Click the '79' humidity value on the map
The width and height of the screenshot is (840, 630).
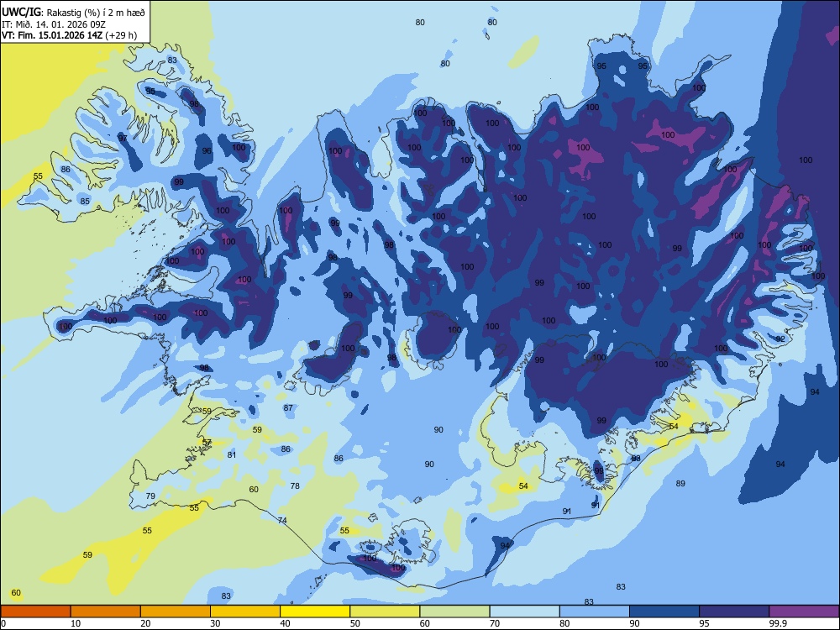pos(150,496)
